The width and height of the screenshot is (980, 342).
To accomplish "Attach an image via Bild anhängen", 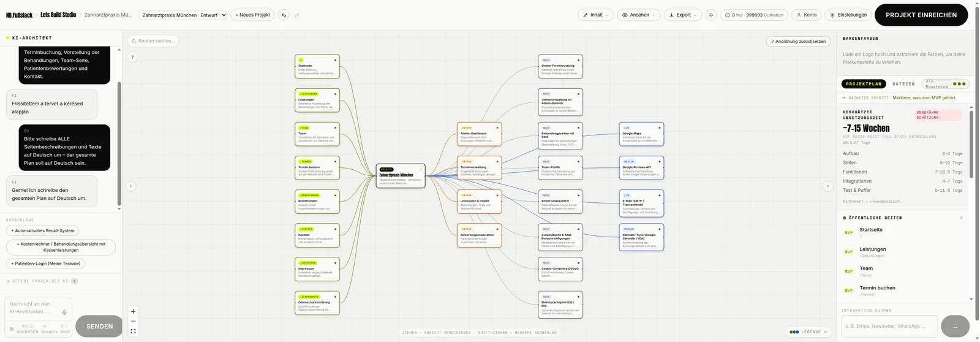I will (x=24, y=329).
